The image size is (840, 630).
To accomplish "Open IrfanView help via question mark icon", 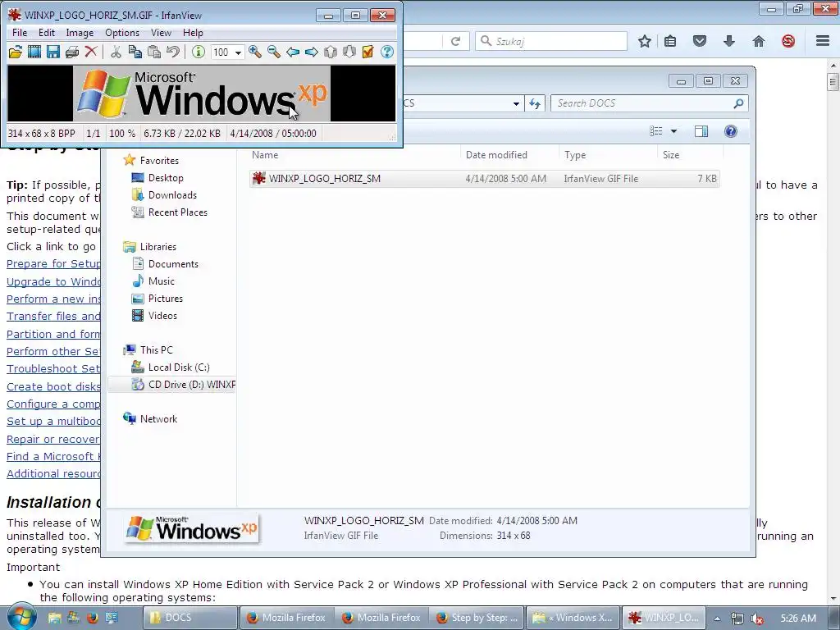I will click(387, 52).
